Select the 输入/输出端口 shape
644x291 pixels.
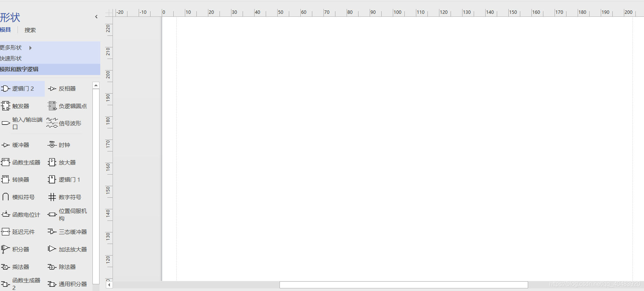point(22,123)
